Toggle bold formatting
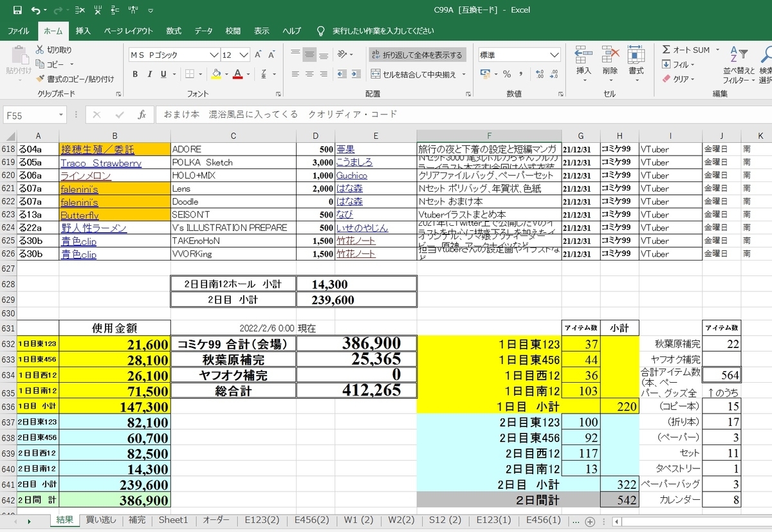Image resolution: width=772 pixels, height=532 pixels. click(135, 74)
